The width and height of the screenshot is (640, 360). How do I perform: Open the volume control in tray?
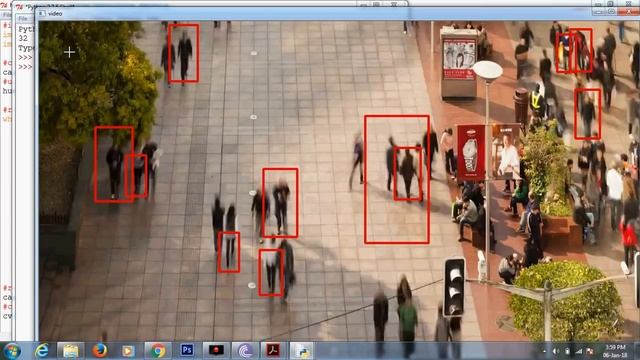[556, 351]
